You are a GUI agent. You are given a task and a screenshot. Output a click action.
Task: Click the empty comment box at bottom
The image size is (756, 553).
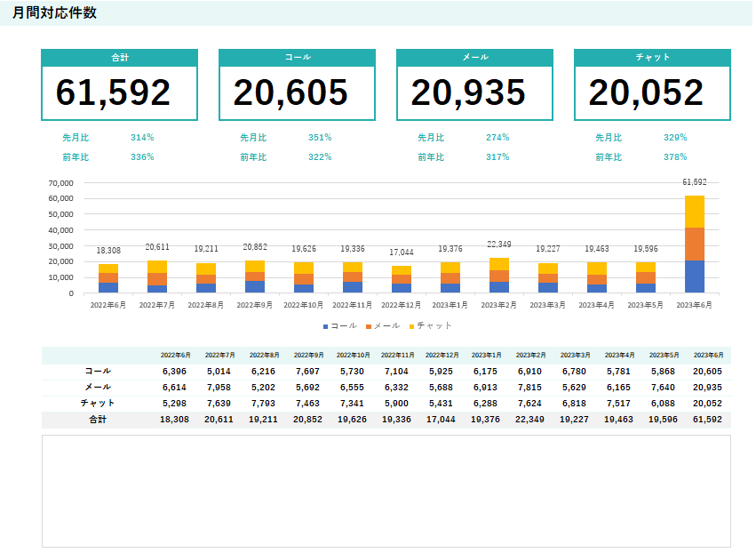[x=386, y=491]
